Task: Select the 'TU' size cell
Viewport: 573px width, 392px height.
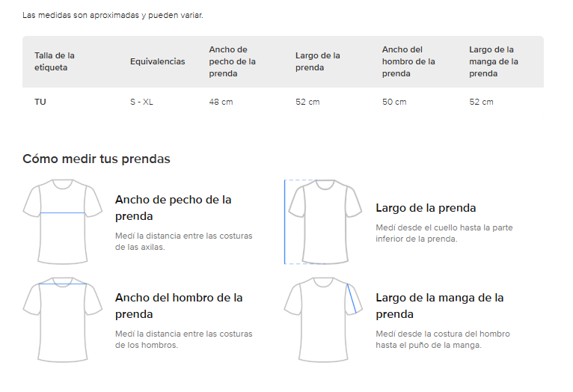Action: tap(40, 102)
